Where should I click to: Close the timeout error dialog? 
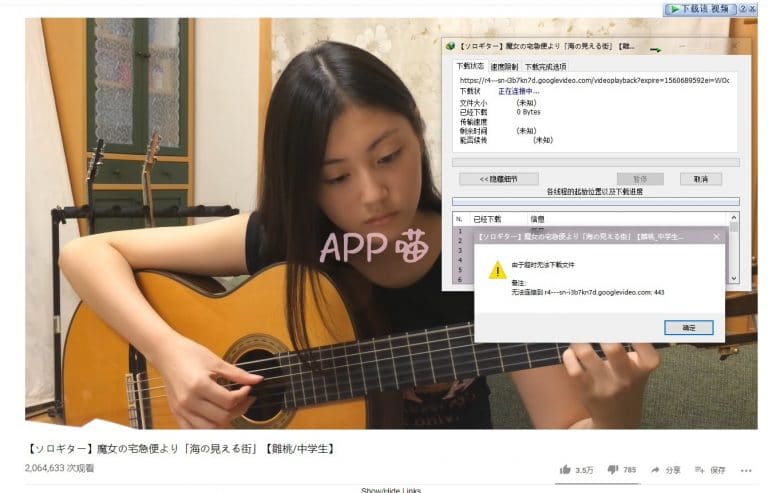(716, 237)
